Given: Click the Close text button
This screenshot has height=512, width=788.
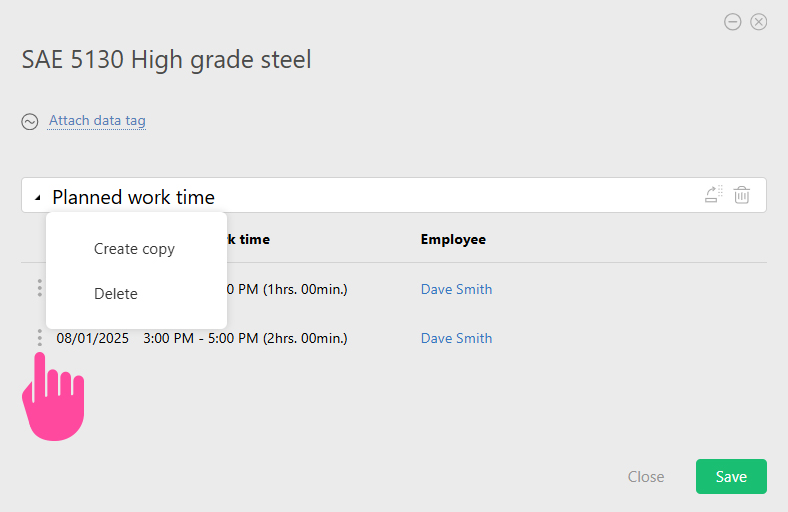Looking at the screenshot, I should (646, 476).
